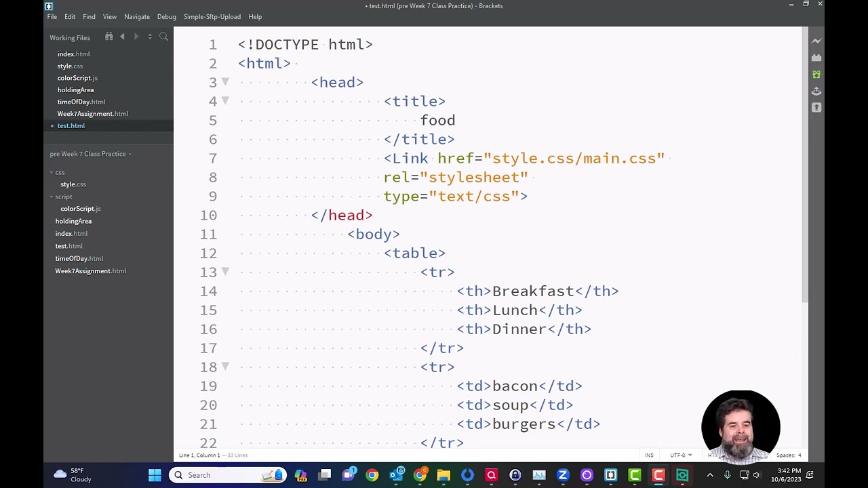This screenshot has width=868, height=488.
Task: Open Week7Assignment.html in the project tree
Action: point(91,271)
